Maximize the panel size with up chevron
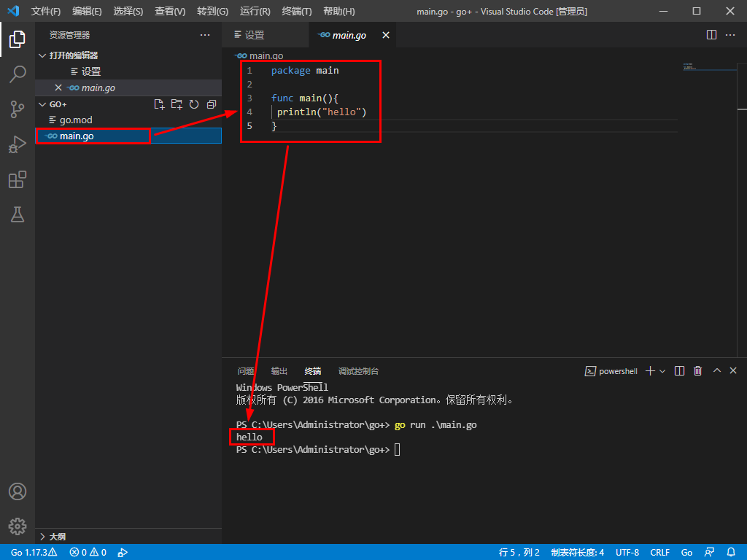 (x=717, y=370)
